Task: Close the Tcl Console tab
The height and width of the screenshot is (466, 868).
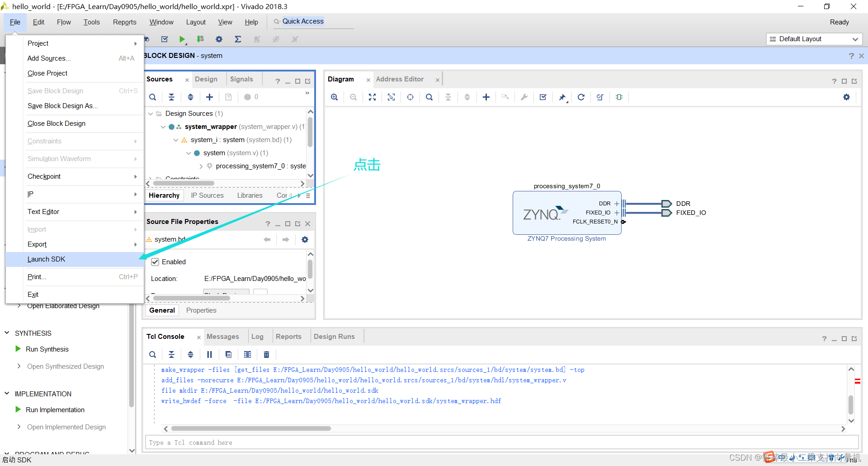Action: tap(198, 337)
